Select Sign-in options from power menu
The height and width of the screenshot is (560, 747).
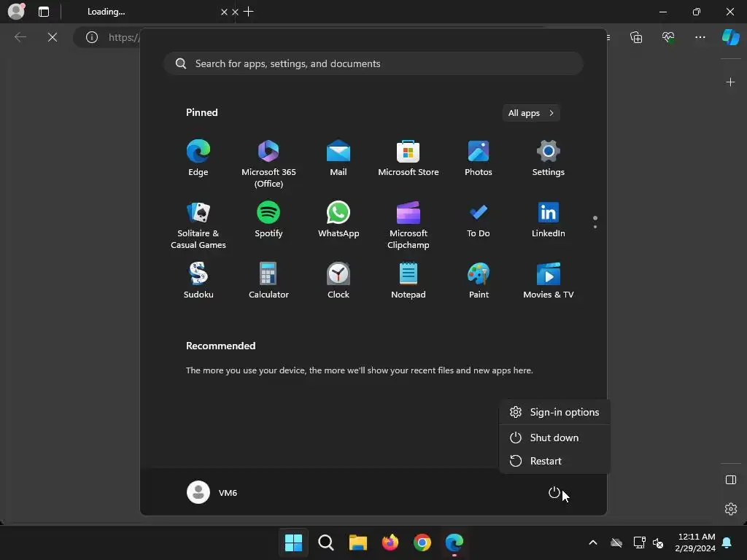[554, 412]
